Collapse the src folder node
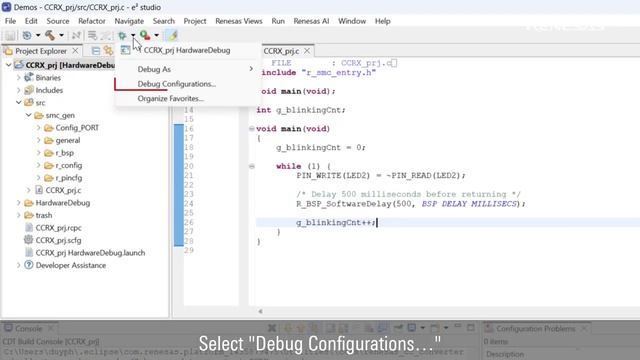Viewport: 640px width, 360px height. pyautogui.click(x=18, y=102)
